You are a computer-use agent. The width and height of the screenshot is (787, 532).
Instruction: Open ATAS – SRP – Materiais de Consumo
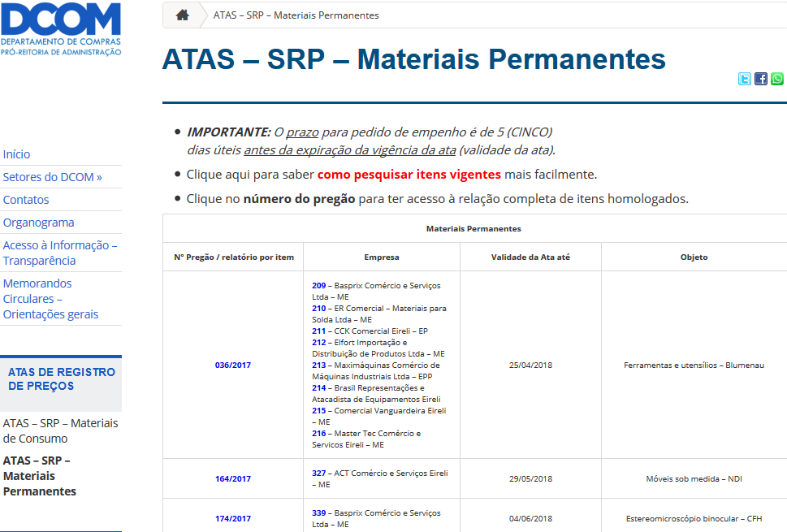pos(60,430)
